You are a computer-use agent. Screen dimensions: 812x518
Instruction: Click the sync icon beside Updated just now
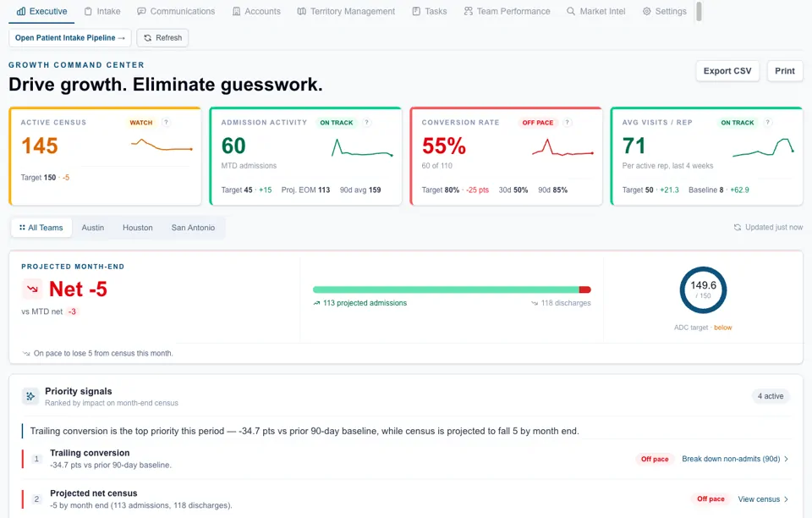point(737,228)
